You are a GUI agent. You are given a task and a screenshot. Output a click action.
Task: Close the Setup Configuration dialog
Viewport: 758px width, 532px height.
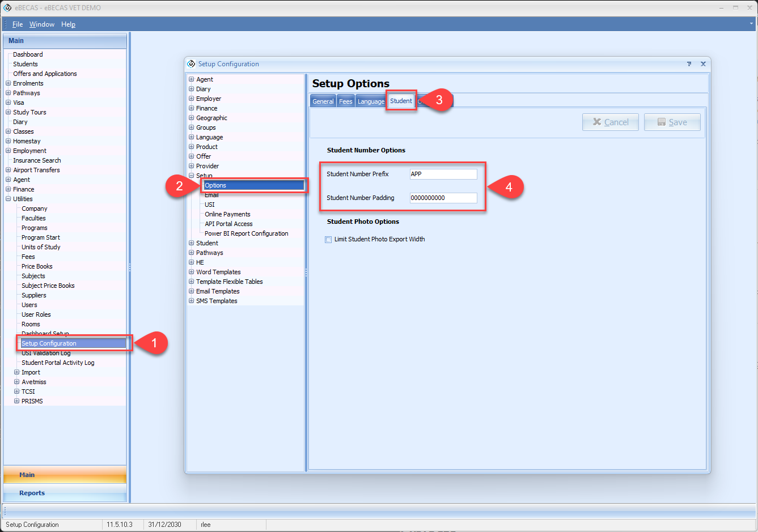pos(703,64)
